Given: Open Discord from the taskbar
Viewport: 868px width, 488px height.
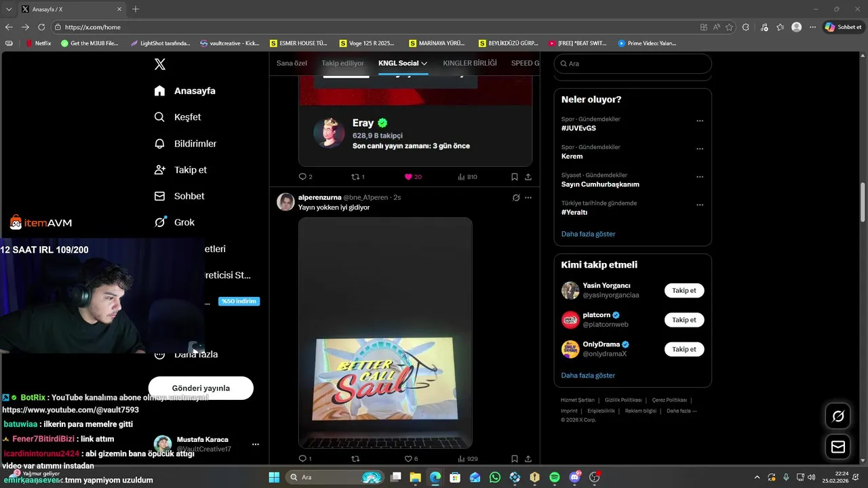Looking at the screenshot, I should tap(575, 477).
